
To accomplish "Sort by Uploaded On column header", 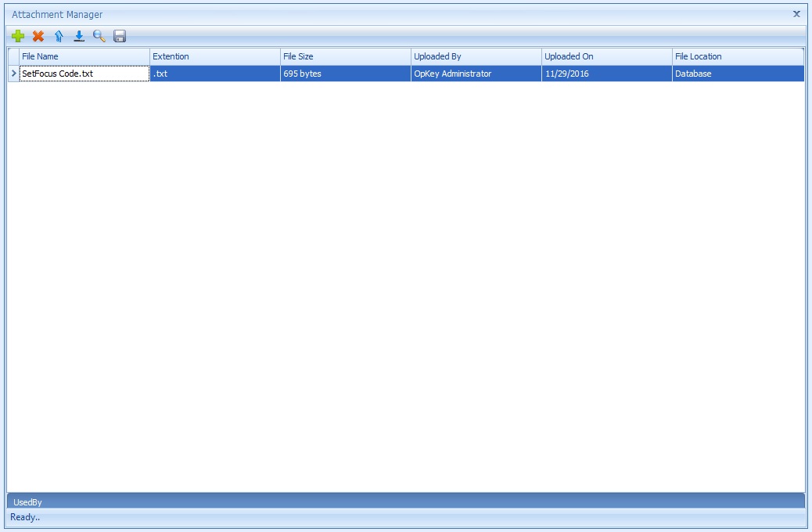I will [x=606, y=56].
